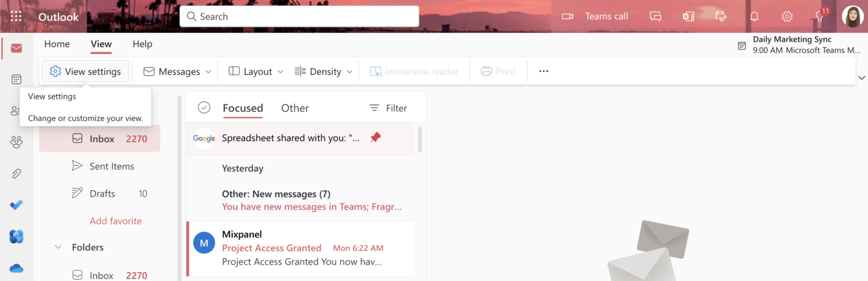The width and height of the screenshot is (868, 281).
Task: Switch to the View tab
Action: tap(101, 44)
